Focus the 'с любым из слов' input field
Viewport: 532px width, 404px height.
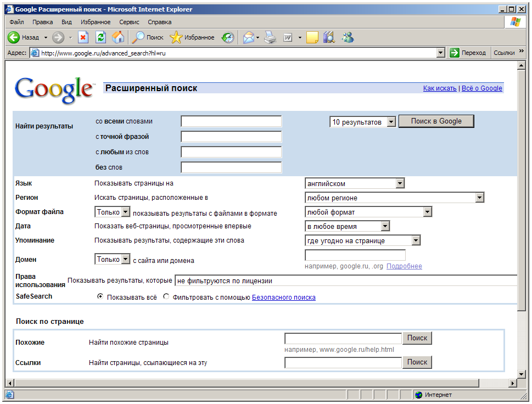click(231, 152)
